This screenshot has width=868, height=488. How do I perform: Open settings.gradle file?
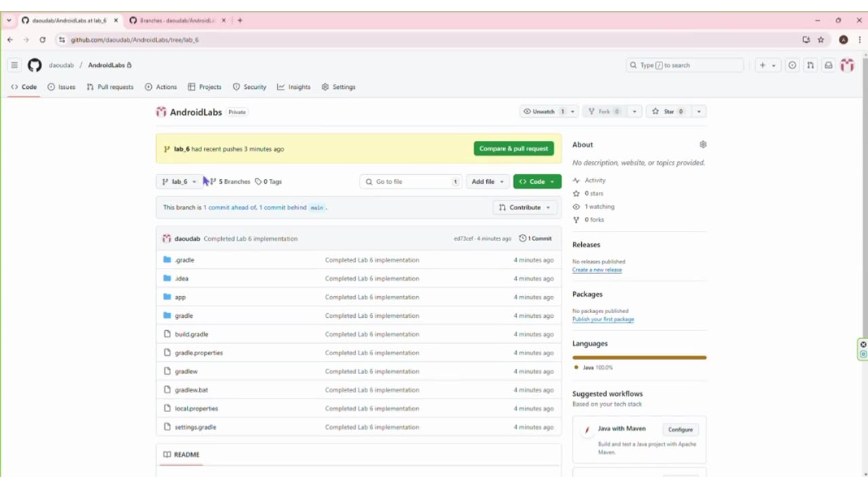(195, 427)
